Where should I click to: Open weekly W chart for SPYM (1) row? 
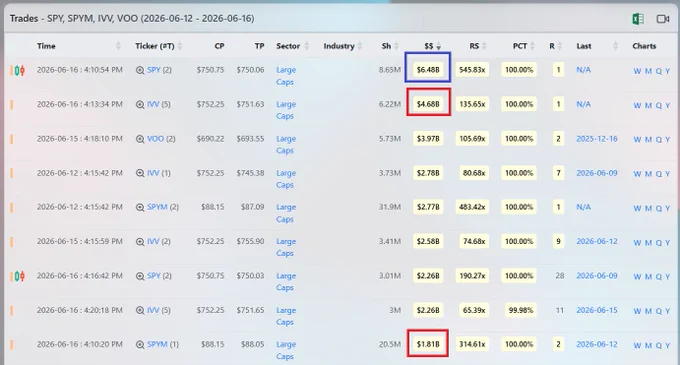637,345
